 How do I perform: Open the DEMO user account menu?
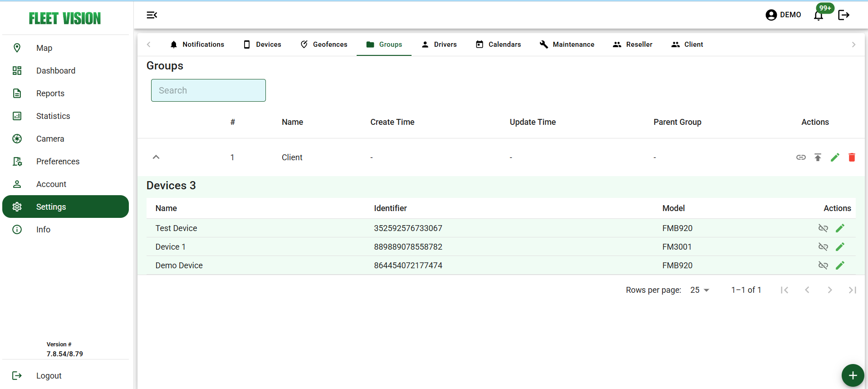pos(783,15)
